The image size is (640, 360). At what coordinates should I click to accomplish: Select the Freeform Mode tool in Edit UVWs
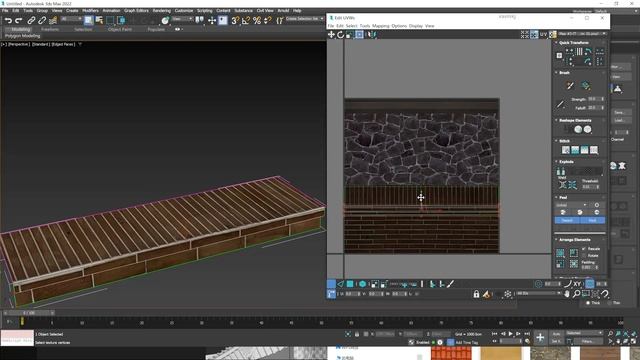[x=359, y=35]
